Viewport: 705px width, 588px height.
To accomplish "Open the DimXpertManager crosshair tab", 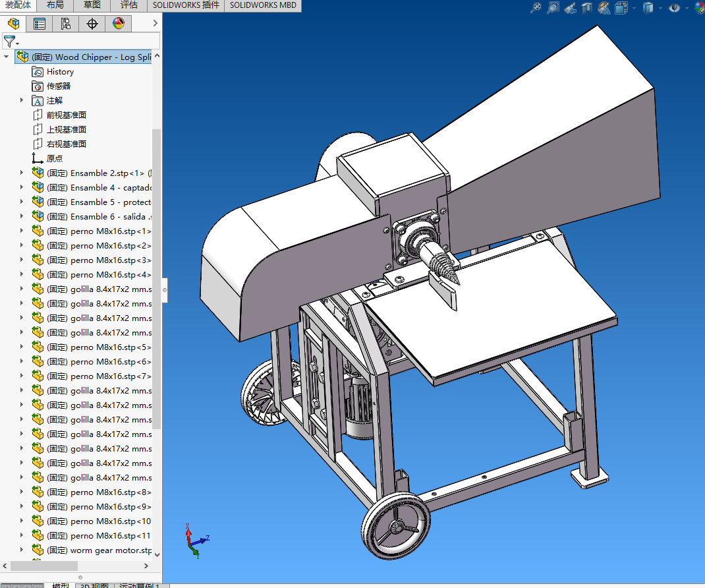I will pos(92,24).
